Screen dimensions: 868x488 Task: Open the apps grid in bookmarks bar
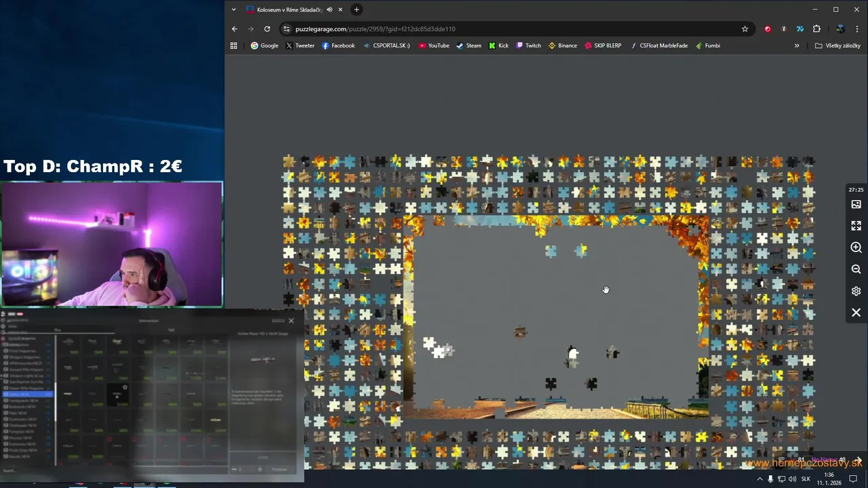click(x=234, y=45)
